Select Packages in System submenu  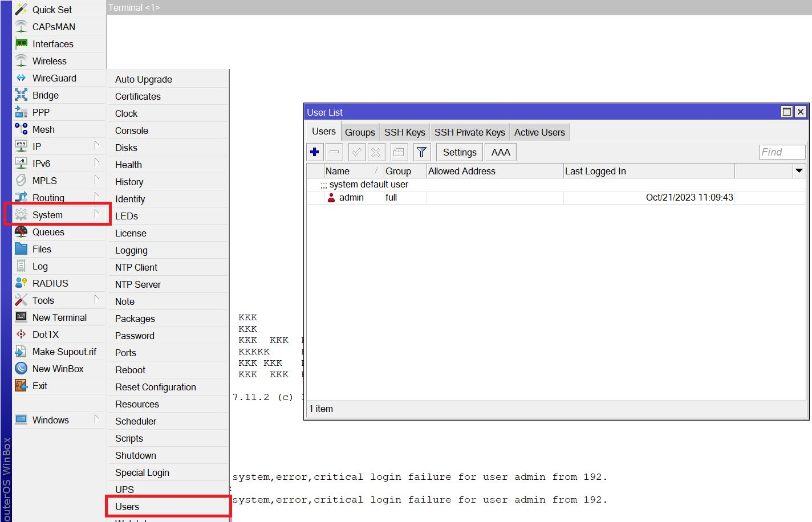pos(168,319)
